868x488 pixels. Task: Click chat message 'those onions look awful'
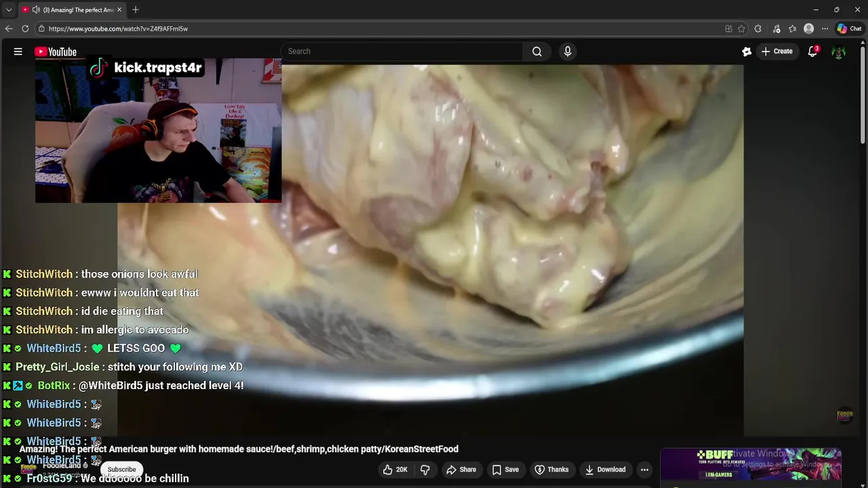coord(139,274)
